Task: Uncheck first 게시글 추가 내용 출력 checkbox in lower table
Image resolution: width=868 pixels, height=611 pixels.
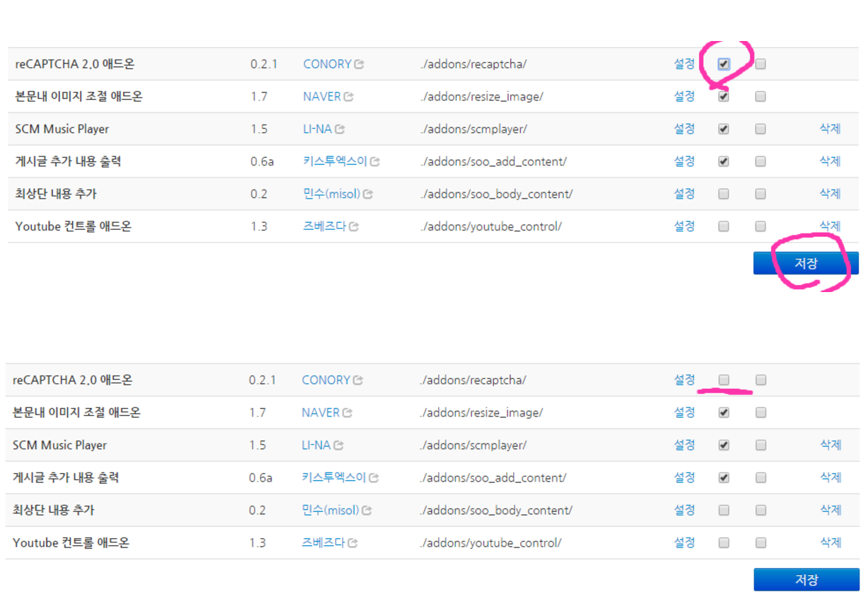Action: [x=723, y=478]
